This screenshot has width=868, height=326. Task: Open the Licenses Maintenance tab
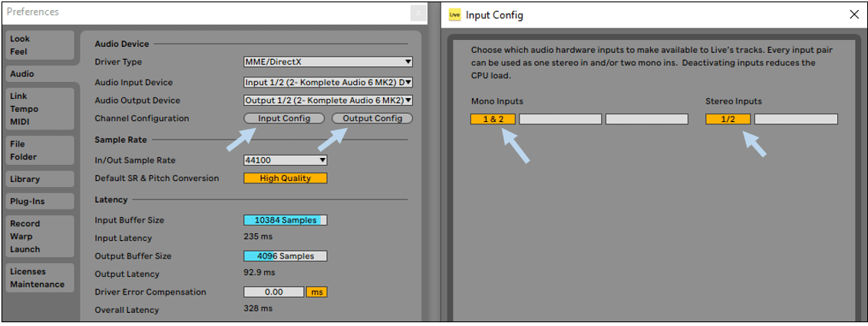tap(40, 278)
